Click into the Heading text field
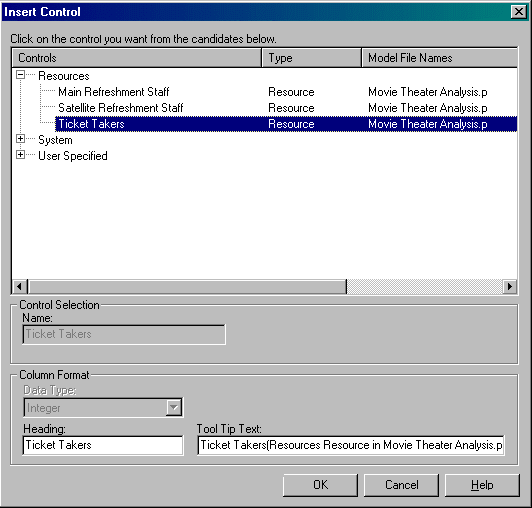Image resolution: width=532 pixels, height=508 pixels. [x=103, y=445]
